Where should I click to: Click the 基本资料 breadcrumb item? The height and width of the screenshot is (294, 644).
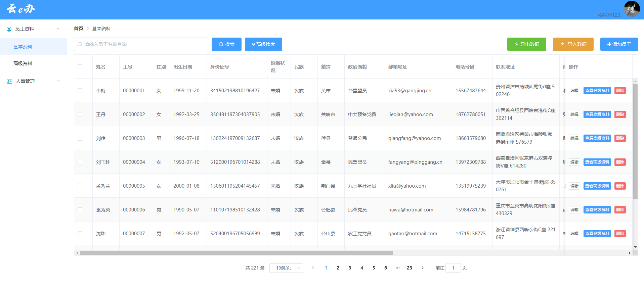point(101,29)
